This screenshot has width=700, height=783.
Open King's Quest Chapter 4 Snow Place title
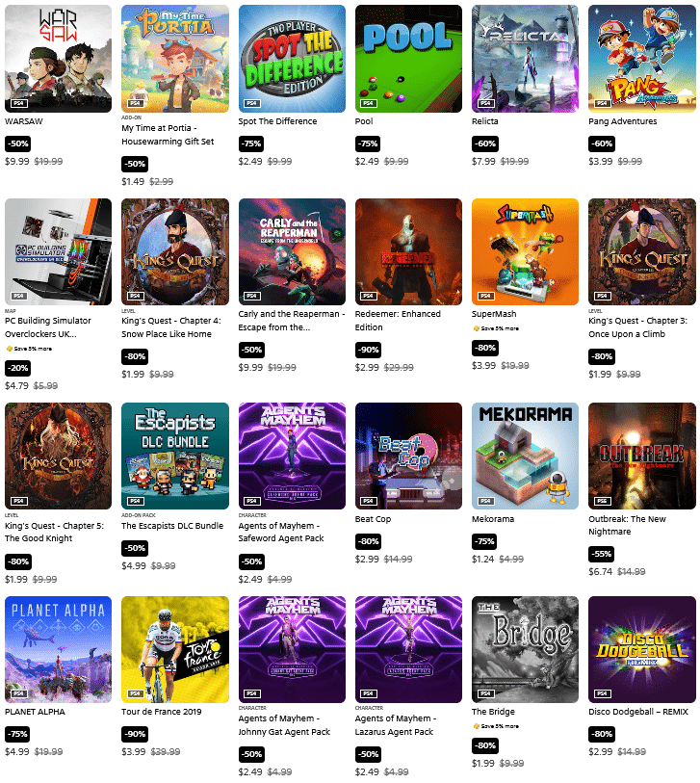click(x=171, y=327)
